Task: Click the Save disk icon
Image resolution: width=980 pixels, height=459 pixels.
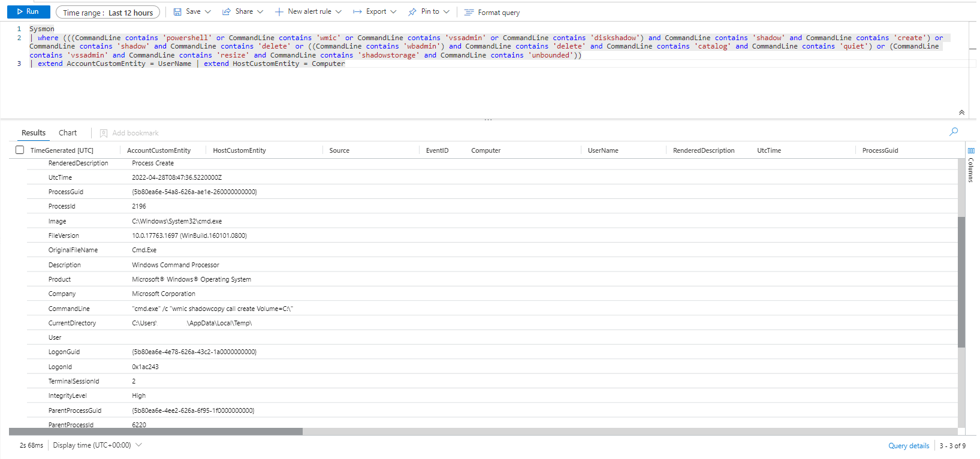Action: [x=177, y=12]
